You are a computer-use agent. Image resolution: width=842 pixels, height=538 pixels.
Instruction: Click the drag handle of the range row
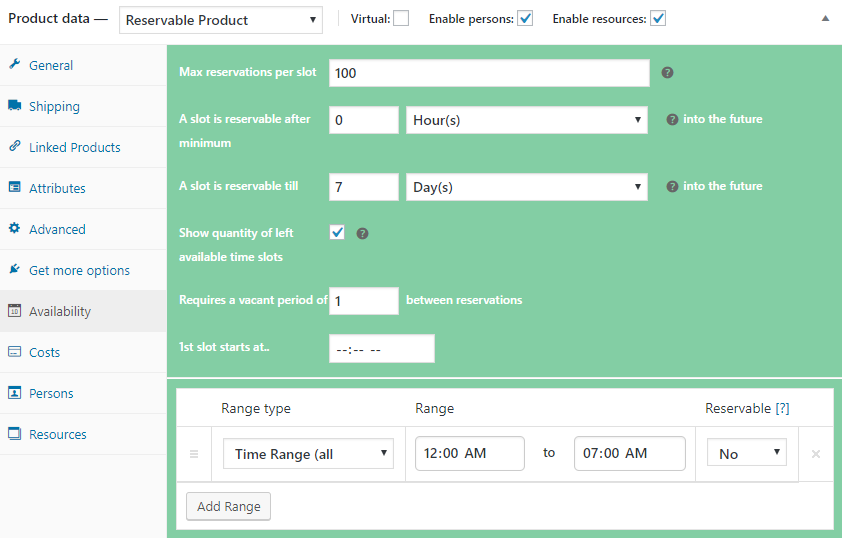pyautogui.click(x=194, y=454)
